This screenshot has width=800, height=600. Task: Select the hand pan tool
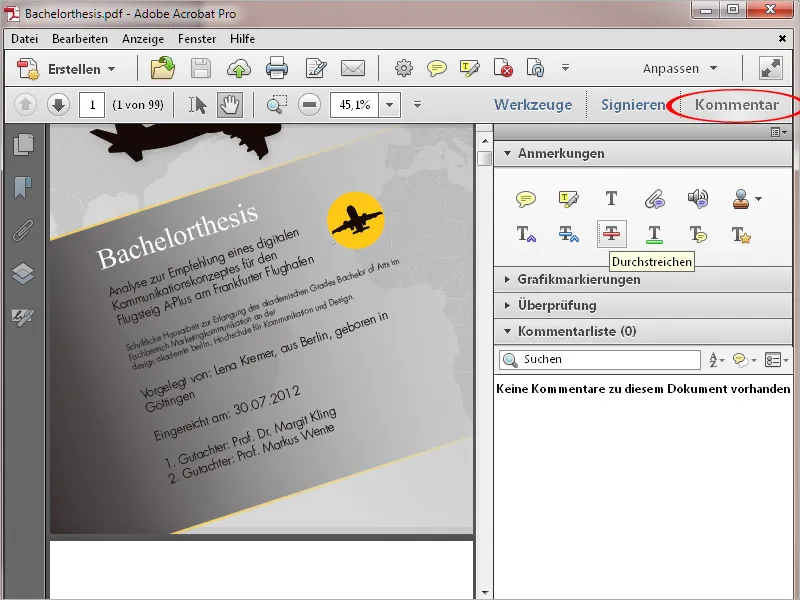(x=230, y=105)
